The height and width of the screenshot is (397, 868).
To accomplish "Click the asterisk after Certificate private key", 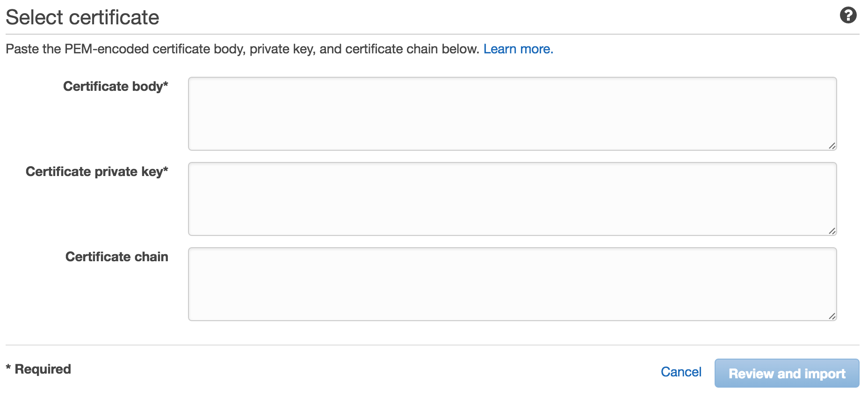I will click(166, 169).
